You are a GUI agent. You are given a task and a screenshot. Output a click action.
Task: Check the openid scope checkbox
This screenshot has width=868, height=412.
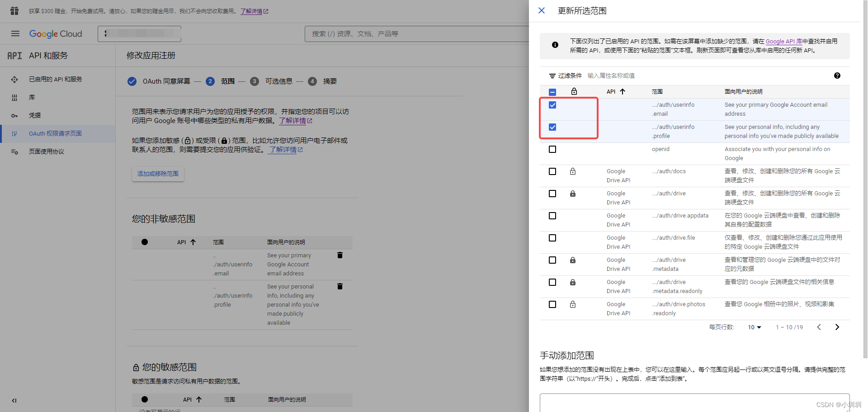click(x=552, y=149)
